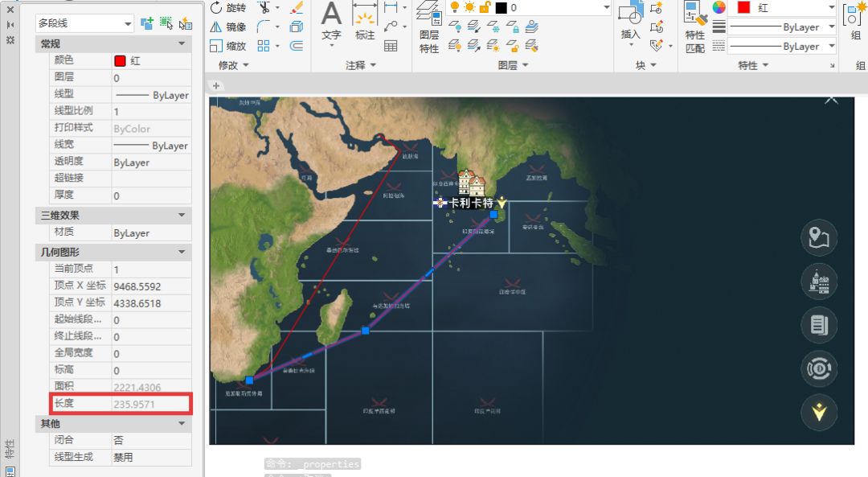
Task: Click the Erase icon in Modify panel
Action: 297,8
